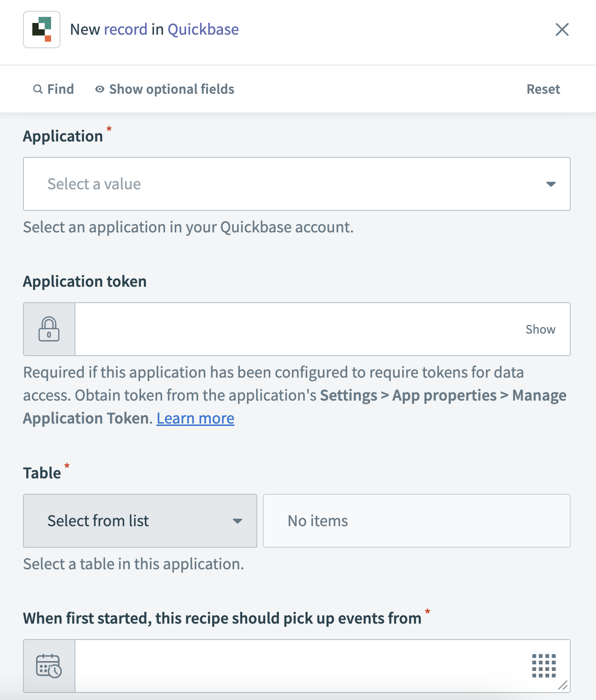Click the resize handle of the date field
The image size is (596, 700).
click(563, 685)
